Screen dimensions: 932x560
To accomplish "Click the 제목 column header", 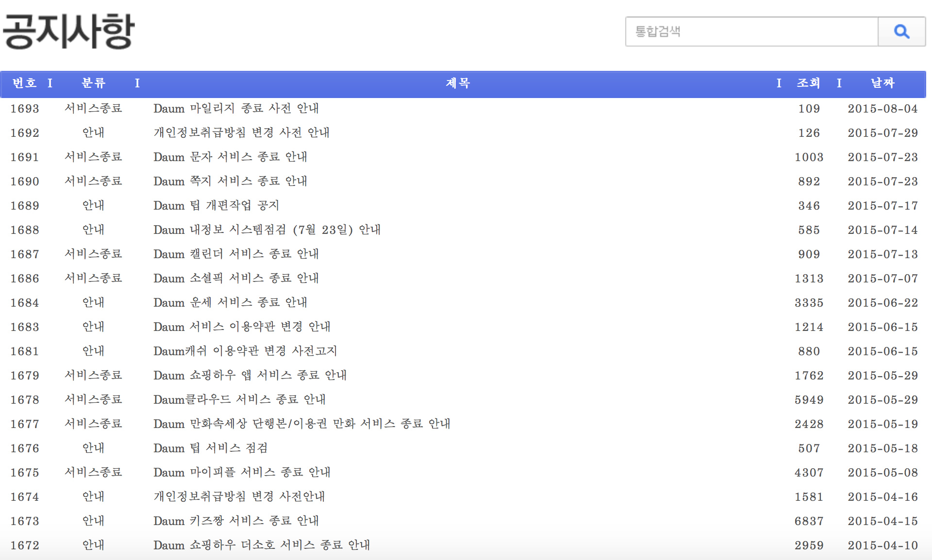I will [458, 83].
